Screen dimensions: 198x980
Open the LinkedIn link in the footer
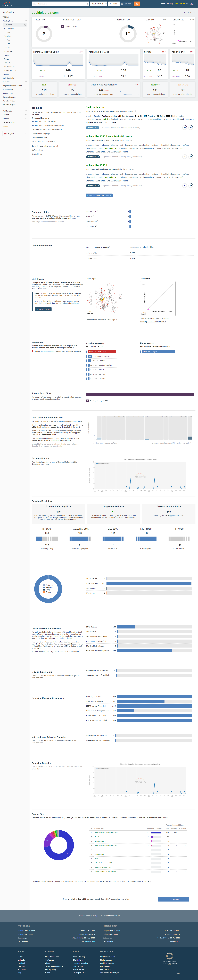pos(21,960)
